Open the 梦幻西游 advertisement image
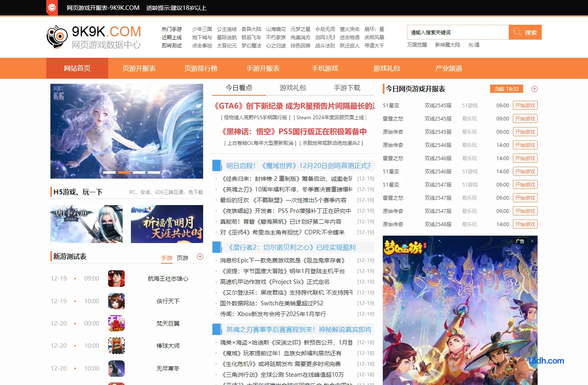 point(460,310)
